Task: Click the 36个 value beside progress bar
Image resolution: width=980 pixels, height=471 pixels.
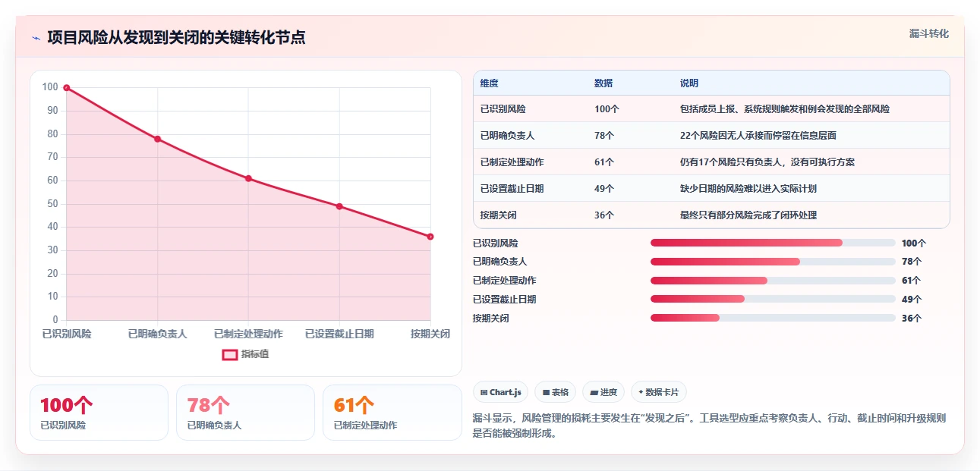Action: (x=912, y=319)
